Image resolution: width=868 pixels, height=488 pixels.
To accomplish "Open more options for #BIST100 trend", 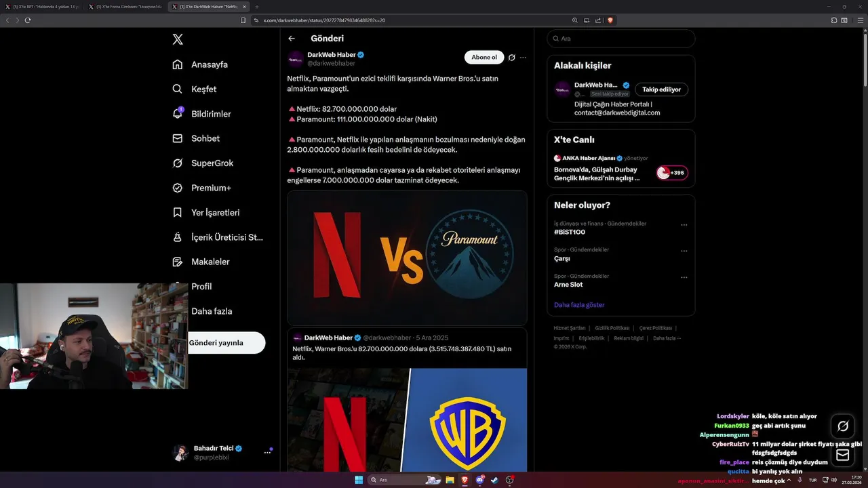I will (684, 225).
